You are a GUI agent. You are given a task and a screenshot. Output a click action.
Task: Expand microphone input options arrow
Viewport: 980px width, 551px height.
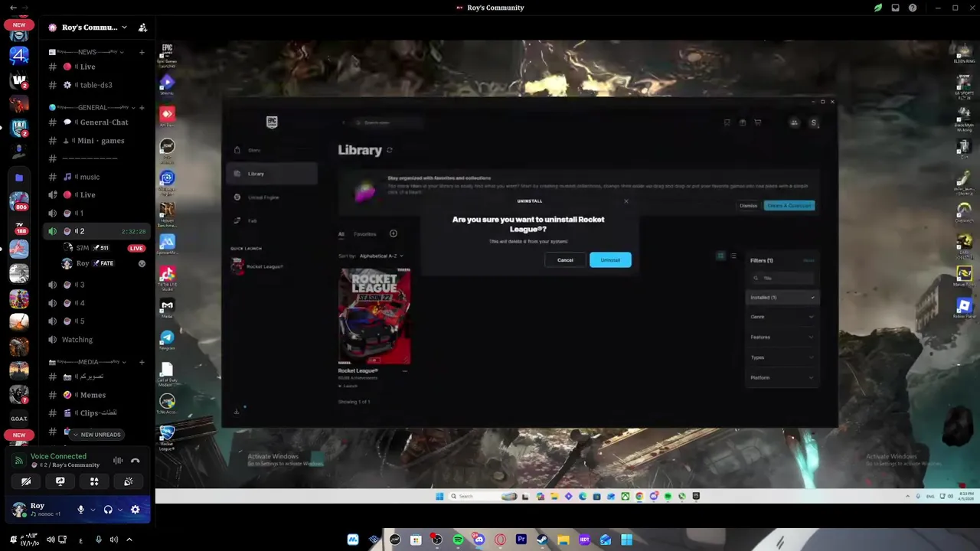coord(93,510)
